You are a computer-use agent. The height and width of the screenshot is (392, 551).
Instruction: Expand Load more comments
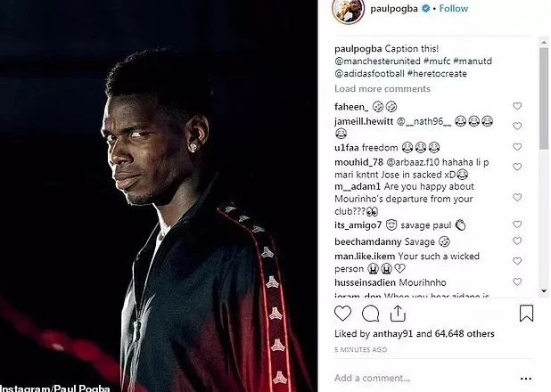[x=382, y=88]
